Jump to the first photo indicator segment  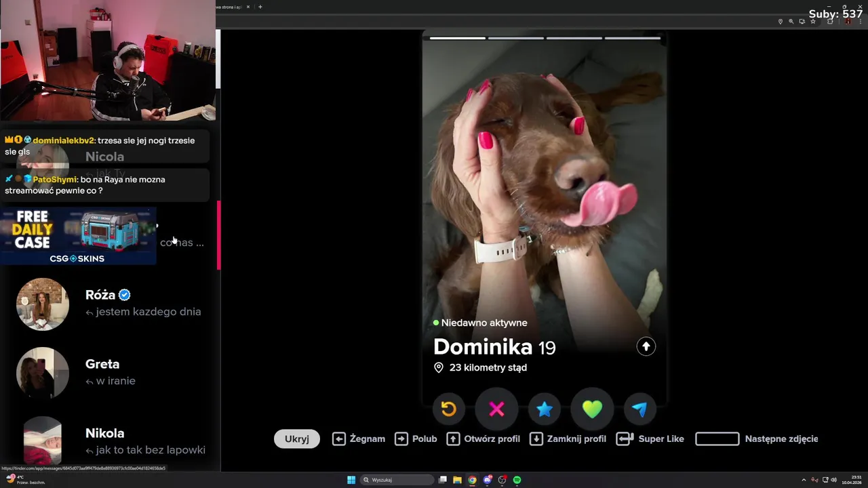(458, 38)
